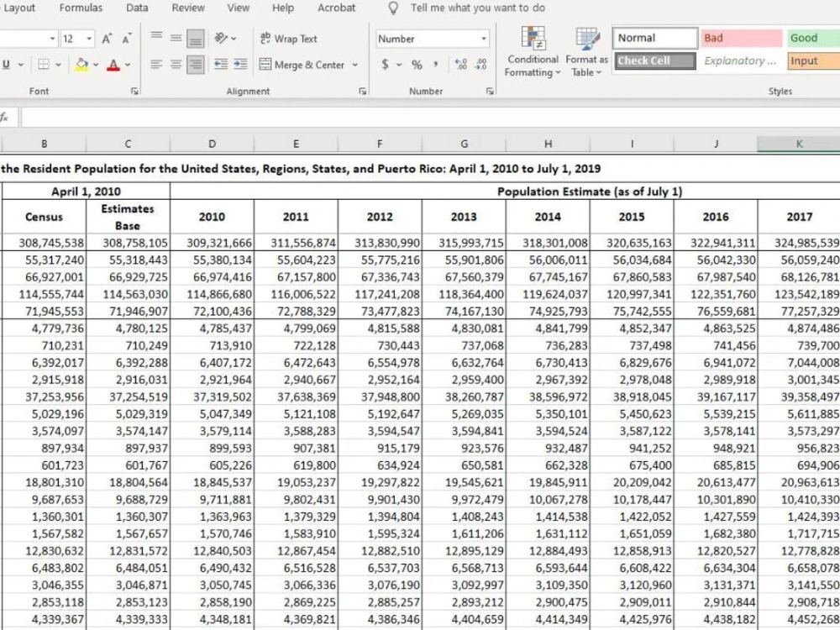This screenshot has height=630, width=840.
Task: Open Format as Table gallery
Action: [586, 51]
